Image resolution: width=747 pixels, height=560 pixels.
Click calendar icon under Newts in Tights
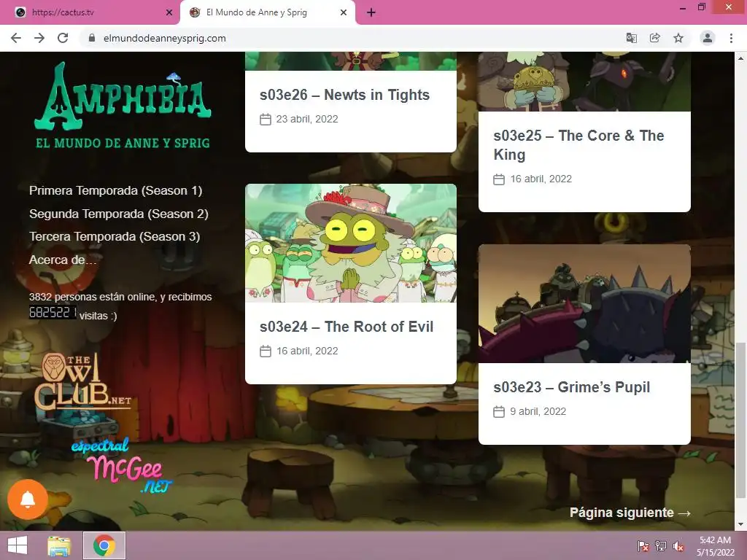pyautogui.click(x=266, y=119)
